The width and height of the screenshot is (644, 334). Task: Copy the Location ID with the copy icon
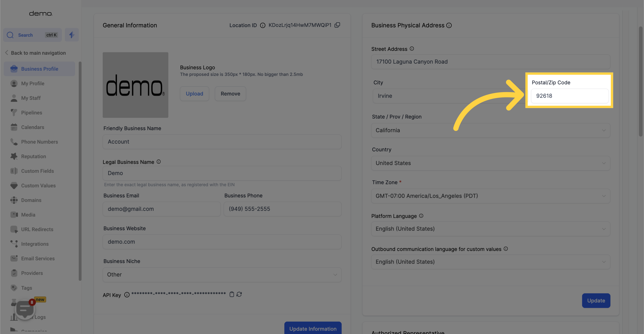337,25
